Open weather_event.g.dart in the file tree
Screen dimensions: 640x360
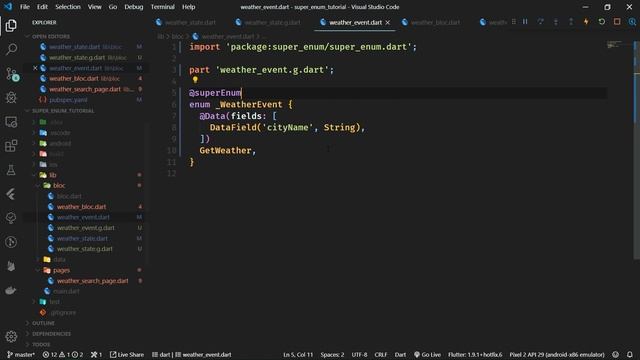(x=85, y=228)
